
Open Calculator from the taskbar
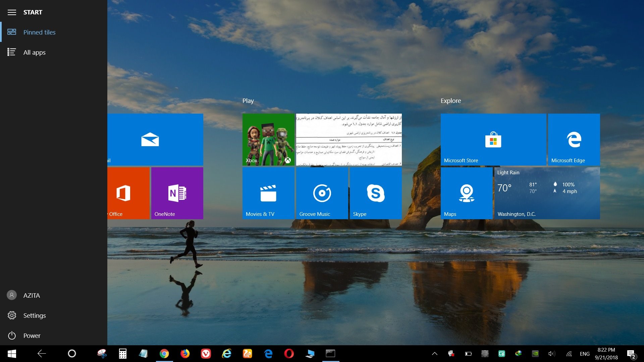[123, 354]
